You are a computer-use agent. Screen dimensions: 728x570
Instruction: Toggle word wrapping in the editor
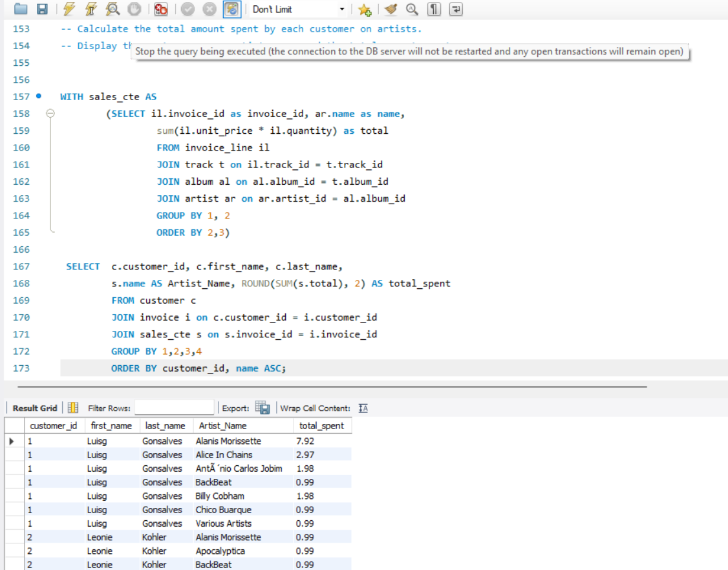(x=456, y=9)
